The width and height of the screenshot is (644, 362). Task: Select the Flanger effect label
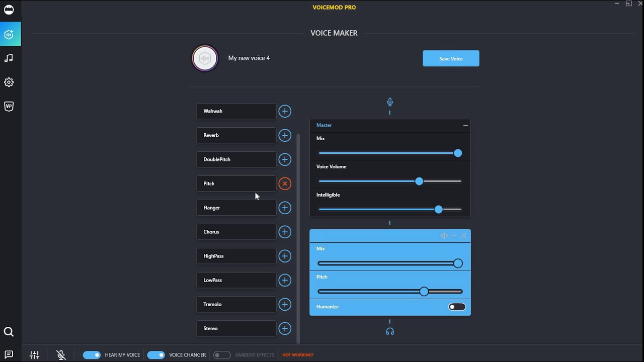click(x=236, y=208)
